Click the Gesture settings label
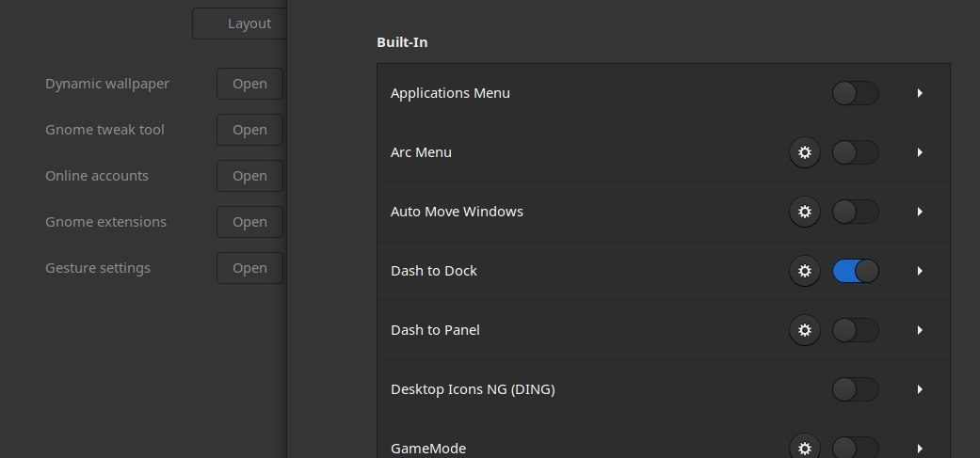The width and height of the screenshot is (980, 458). (x=98, y=268)
